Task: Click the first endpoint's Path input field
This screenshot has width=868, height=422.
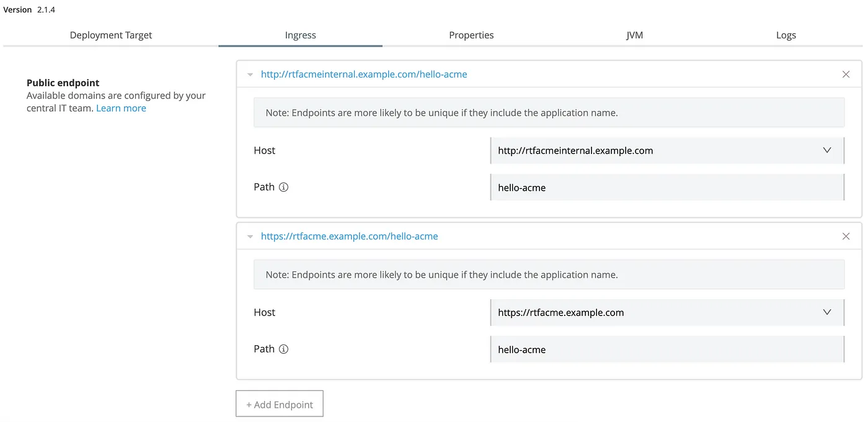Action: 666,187
